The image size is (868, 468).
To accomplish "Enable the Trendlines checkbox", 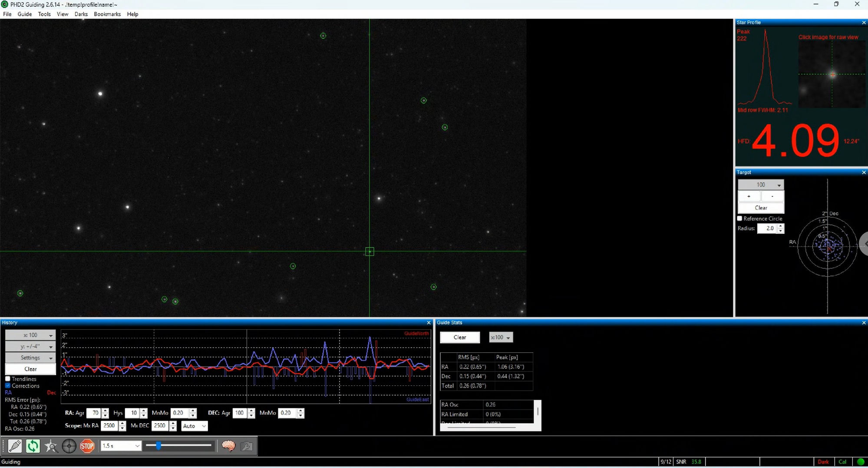I will [8, 379].
